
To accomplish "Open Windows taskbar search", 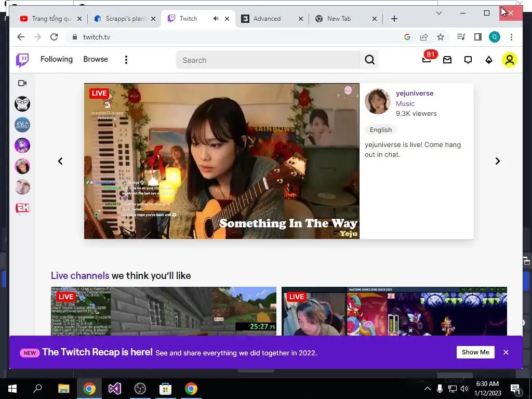I will click(37, 389).
